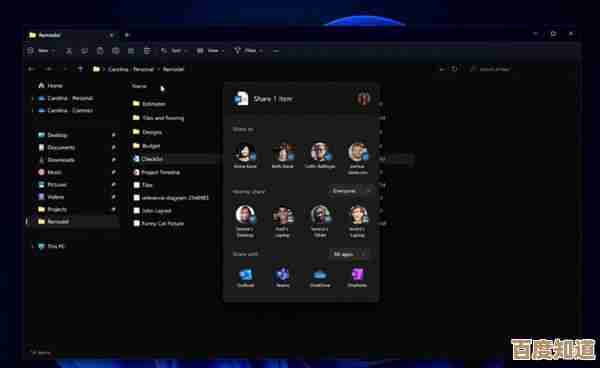
Task: Open the Filter dropdown menu
Action: (x=248, y=51)
